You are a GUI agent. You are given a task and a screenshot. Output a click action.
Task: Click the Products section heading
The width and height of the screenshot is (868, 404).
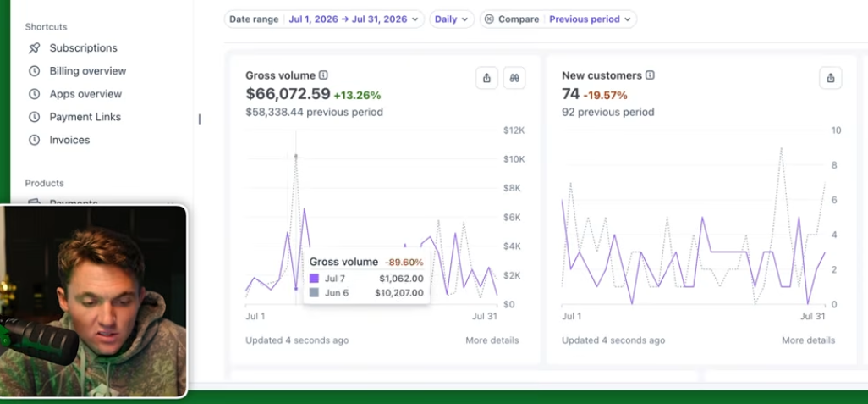pos(44,183)
